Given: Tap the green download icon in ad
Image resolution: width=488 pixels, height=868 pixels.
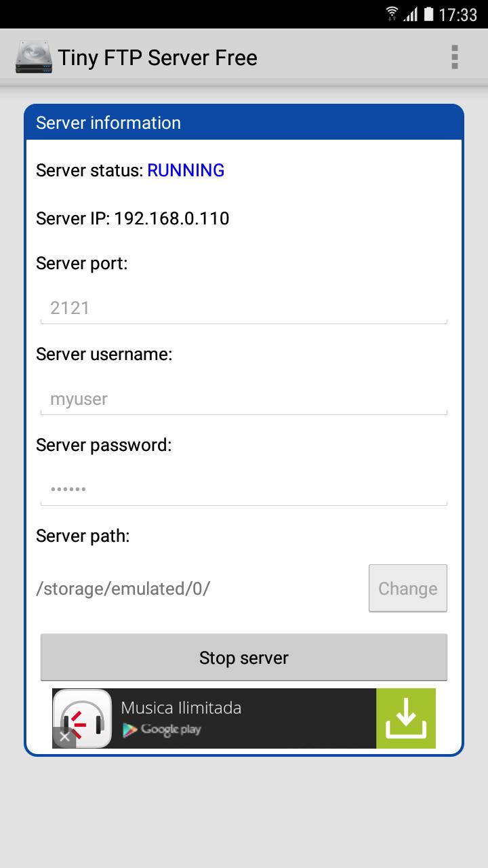Looking at the screenshot, I should click(x=405, y=718).
